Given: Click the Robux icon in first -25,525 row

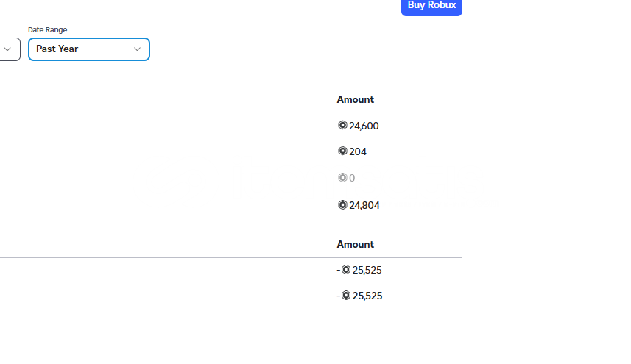Looking at the screenshot, I should pyautogui.click(x=345, y=270).
